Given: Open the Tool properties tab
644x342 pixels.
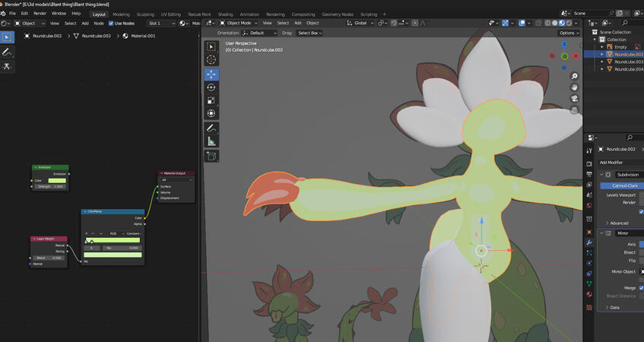Looking at the screenshot, I should [589, 151].
